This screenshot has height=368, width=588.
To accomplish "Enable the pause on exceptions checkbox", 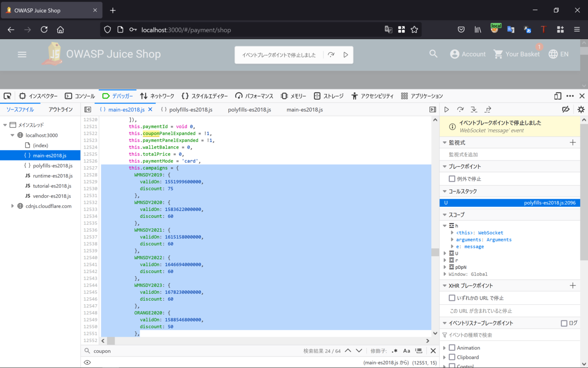I will [452, 179].
